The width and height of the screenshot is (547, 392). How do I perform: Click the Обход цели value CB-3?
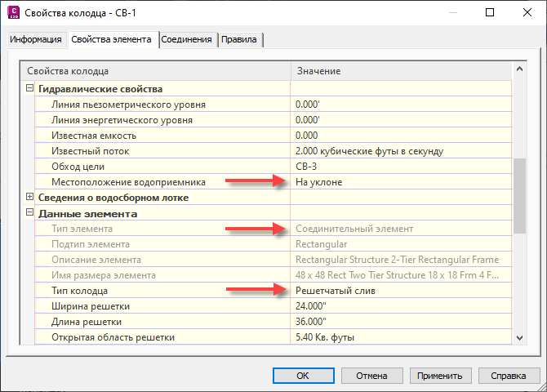[x=400, y=167]
